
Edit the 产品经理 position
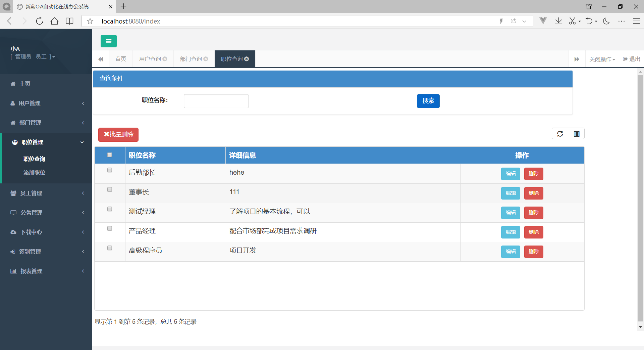pos(511,232)
